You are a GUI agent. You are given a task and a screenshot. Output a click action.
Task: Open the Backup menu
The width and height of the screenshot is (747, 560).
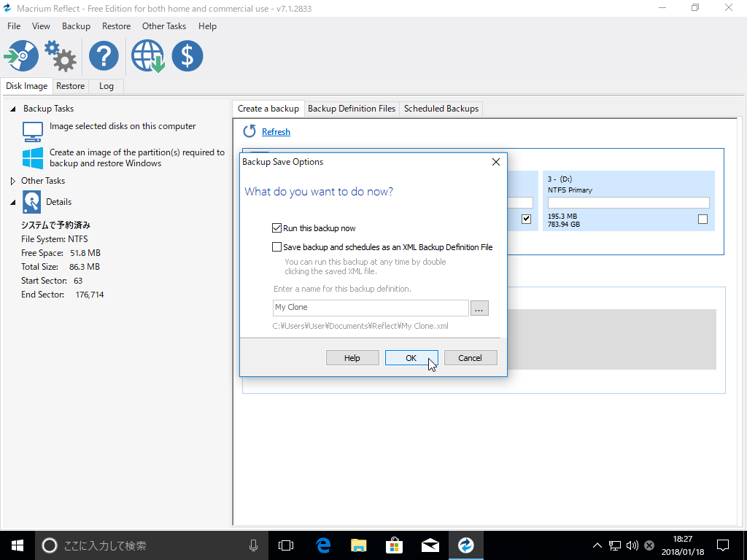point(76,26)
